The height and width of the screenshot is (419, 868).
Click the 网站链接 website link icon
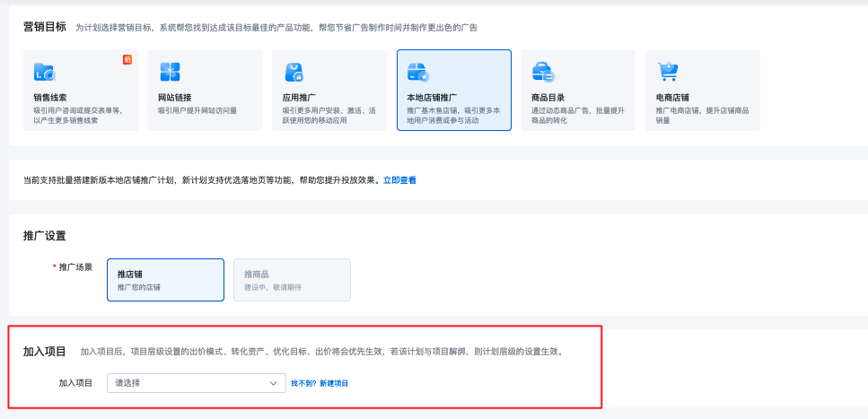[x=170, y=72]
